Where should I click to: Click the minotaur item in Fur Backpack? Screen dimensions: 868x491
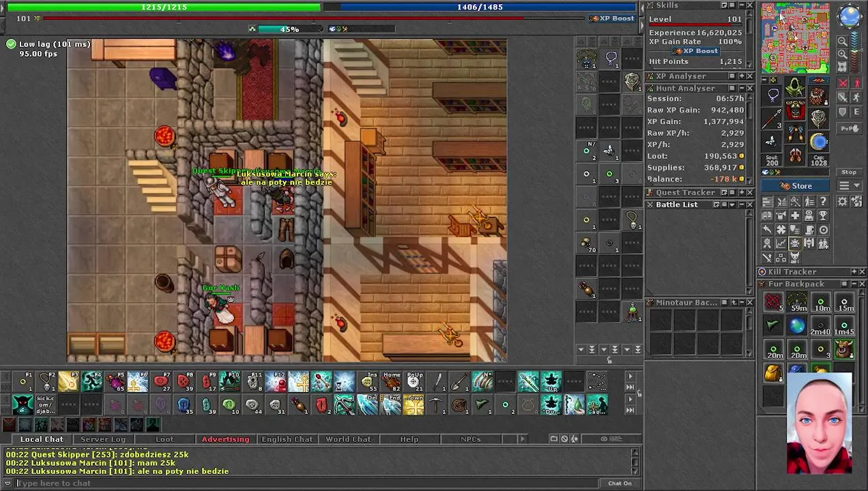tap(844, 349)
